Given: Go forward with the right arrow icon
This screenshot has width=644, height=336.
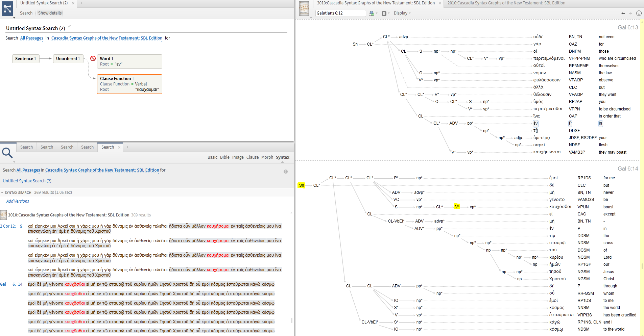Looking at the screenshot, I should point(630,13).
